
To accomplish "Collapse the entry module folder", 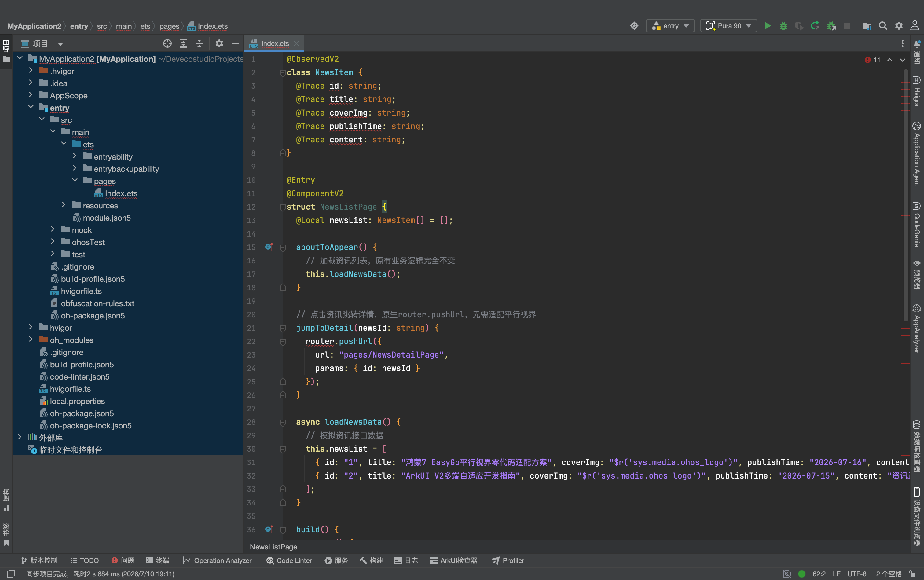I will pos(31,107).
